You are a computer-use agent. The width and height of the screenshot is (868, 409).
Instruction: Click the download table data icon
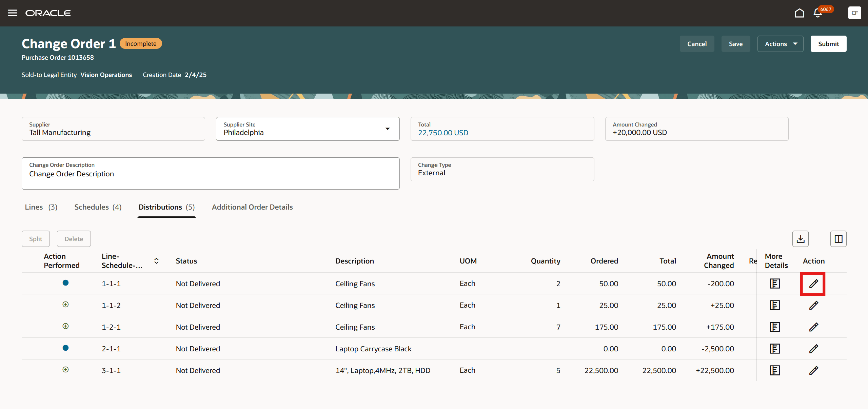[x=800, y=239]
